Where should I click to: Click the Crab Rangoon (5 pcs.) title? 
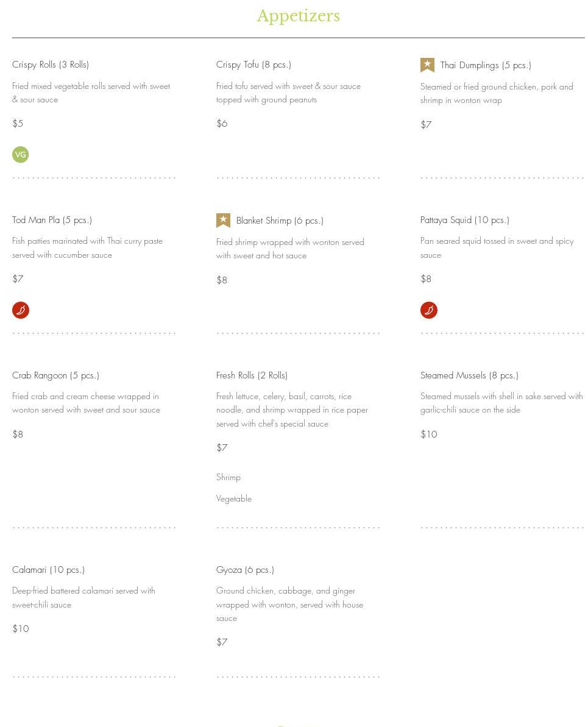[55, 375]
